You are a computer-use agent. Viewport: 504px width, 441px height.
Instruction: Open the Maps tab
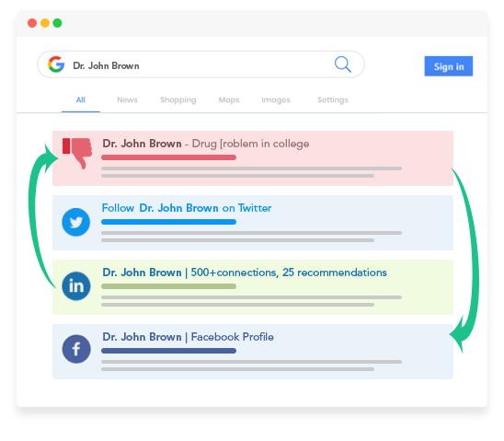pyautogui.click(x=229, y=100)
